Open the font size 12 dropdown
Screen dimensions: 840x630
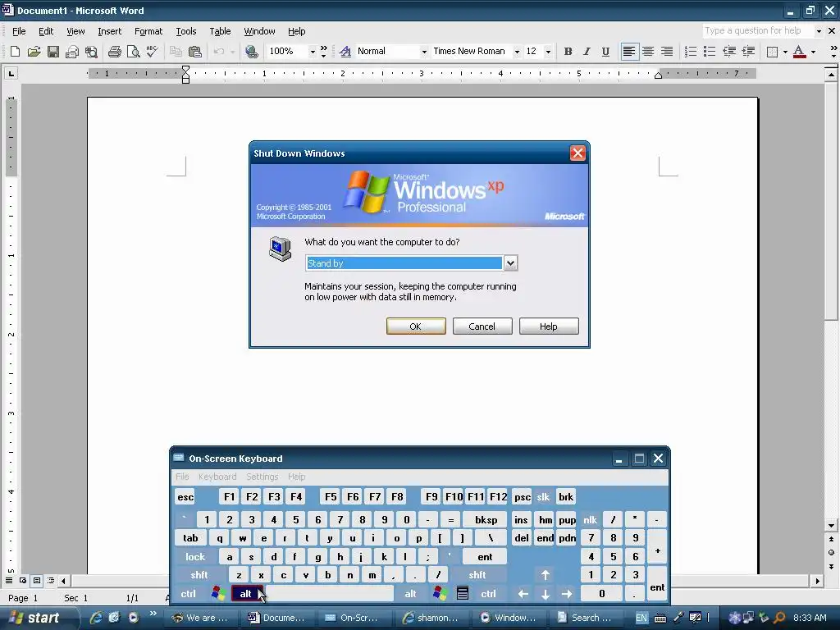tap(547, 52)
